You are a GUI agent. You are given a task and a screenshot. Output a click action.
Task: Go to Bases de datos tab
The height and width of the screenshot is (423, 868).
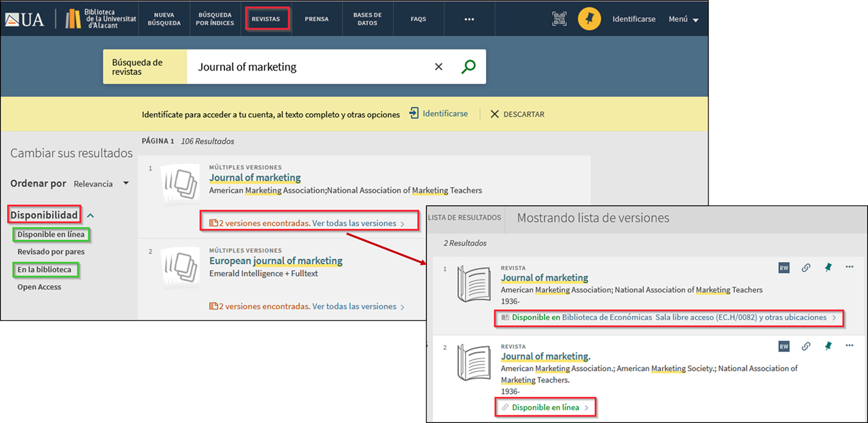tap(367, 19)
